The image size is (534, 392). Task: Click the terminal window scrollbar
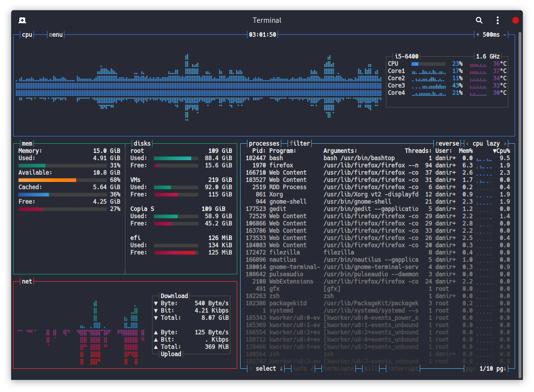point(520,204)
